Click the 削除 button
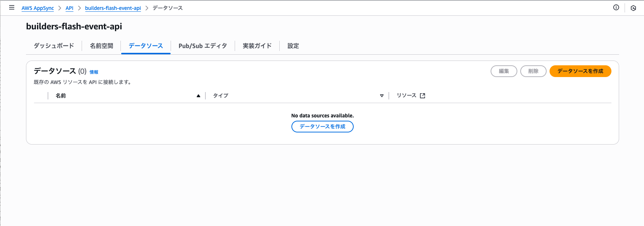 (x=533, y=71)
